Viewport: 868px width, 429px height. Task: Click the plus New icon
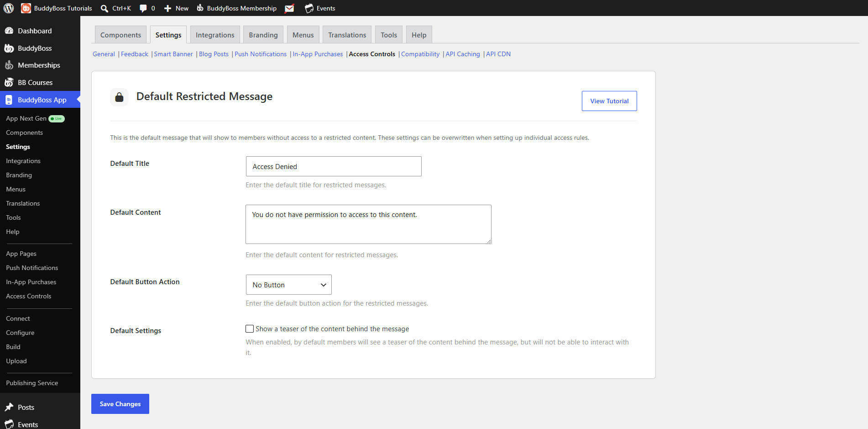(x=167, y=8)
